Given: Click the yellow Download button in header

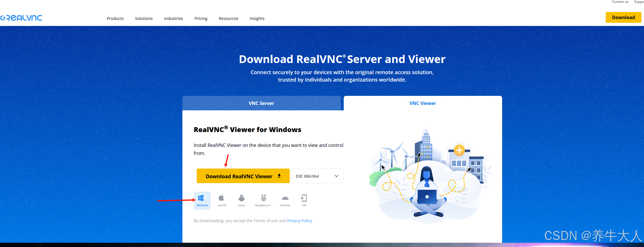Looking at the screenshot, I should (623, 17).
